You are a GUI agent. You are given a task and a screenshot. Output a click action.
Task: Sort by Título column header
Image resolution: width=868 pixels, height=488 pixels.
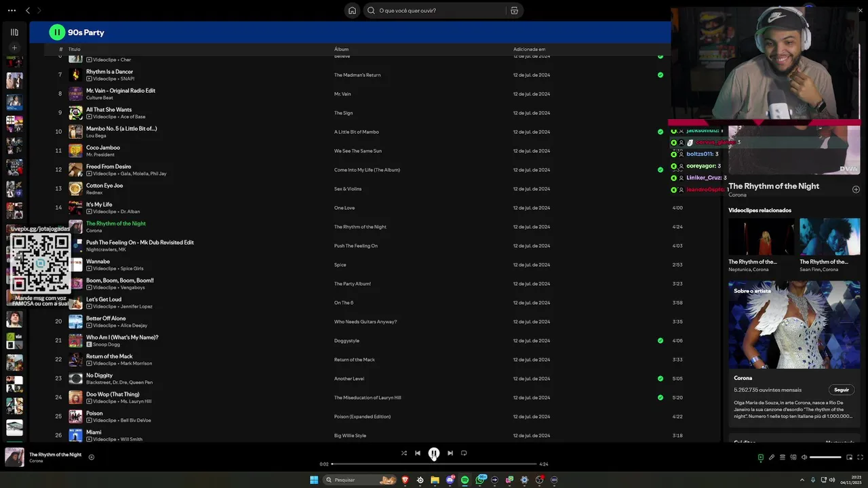pyautogui.click(x=75, y=49)
